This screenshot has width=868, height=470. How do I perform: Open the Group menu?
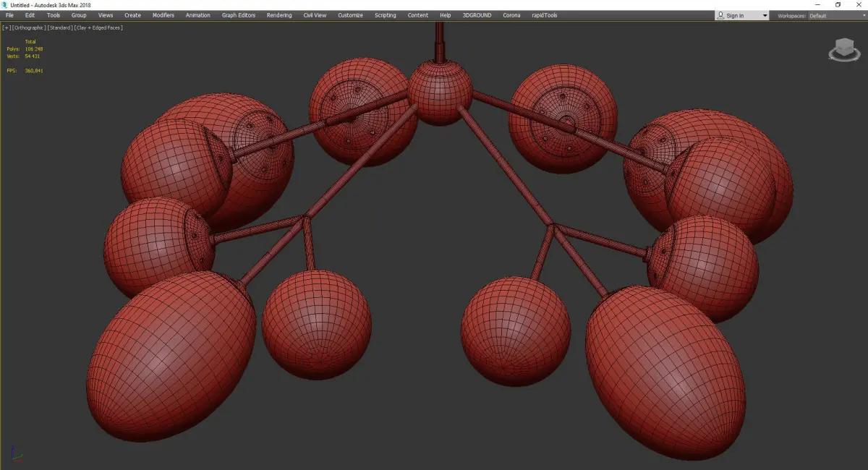pyautogui.click(x=79, y=15)
